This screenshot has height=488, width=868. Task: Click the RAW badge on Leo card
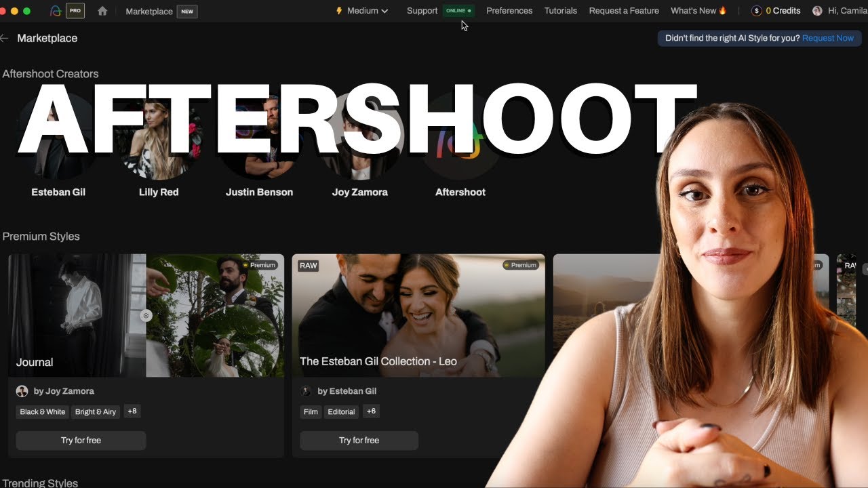tap(308, 266)
